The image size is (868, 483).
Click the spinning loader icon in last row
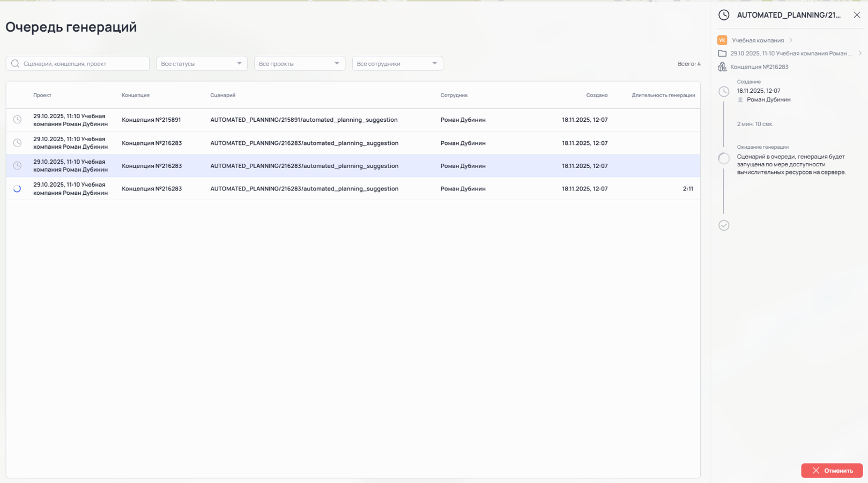(x=18, y=189)
